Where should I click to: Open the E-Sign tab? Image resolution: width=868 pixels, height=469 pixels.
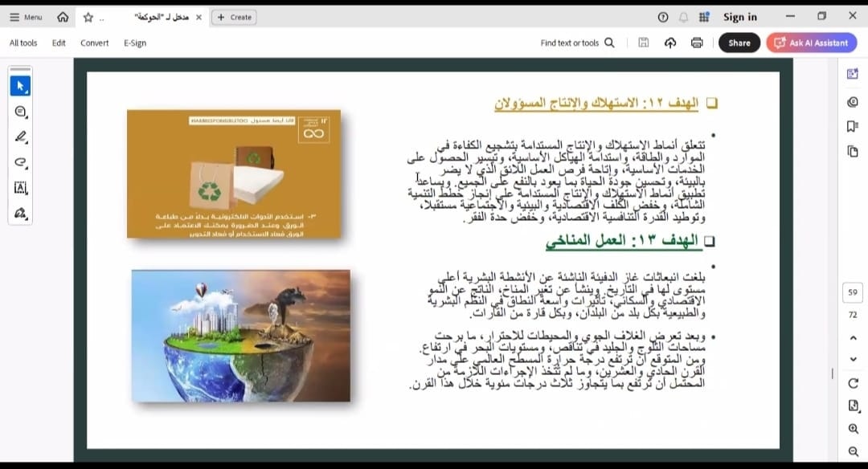tap(135, 43)
